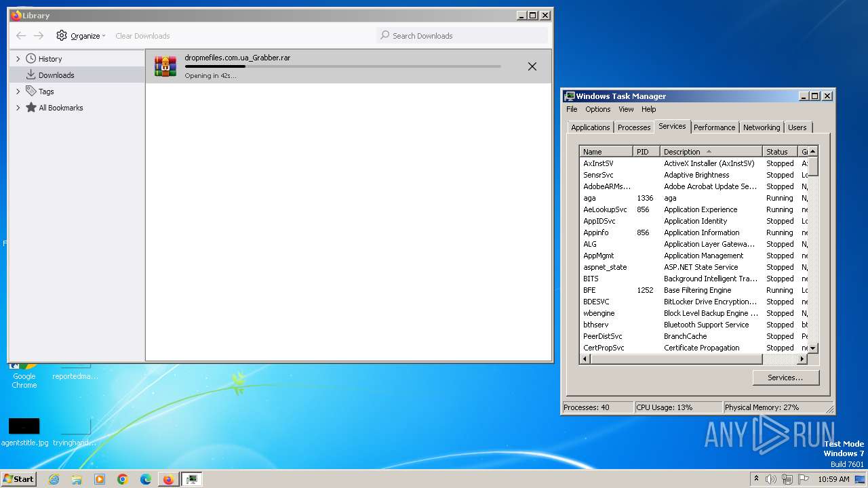This screenshot has height=488, width=868.
Task: Click horizontal scroll right arrow in services
Action: (802, 359)
